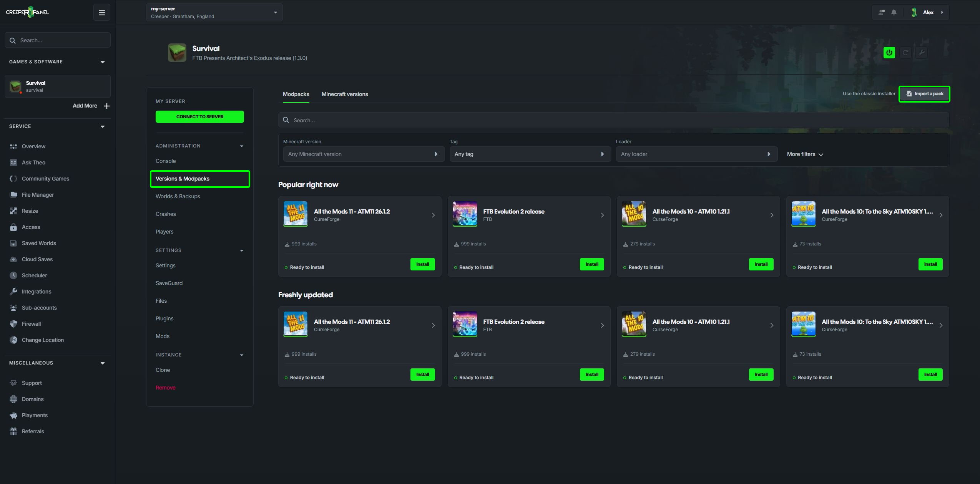Open Integrations
The width and height of the screenshot is (980, 484).
36,292
